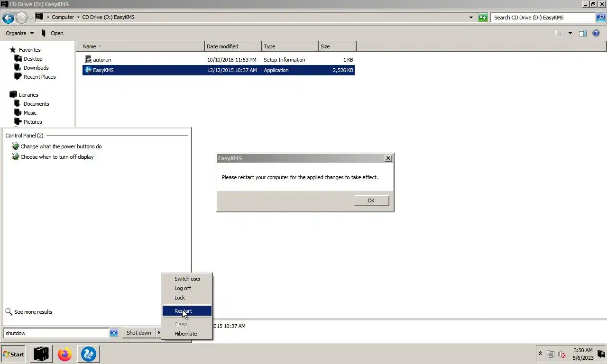Sort files by Type column header
This screenshot has height=364, width=607.
point(290,46)
